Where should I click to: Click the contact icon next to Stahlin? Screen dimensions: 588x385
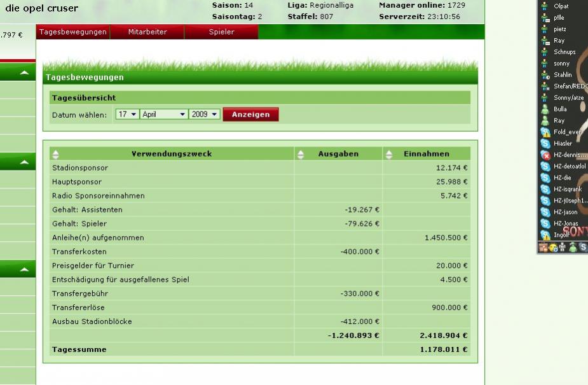(545, 75)
